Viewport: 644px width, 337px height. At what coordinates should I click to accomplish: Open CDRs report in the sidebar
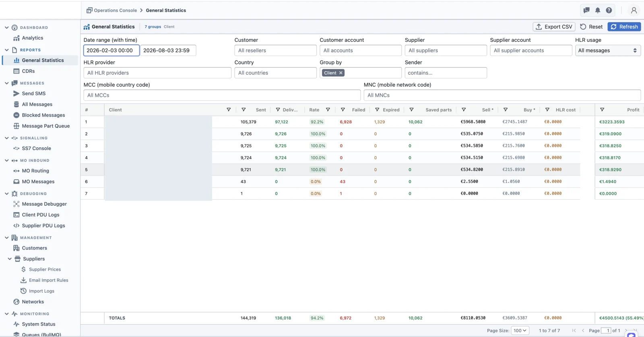pyautogui.click(x=28, y=71)
